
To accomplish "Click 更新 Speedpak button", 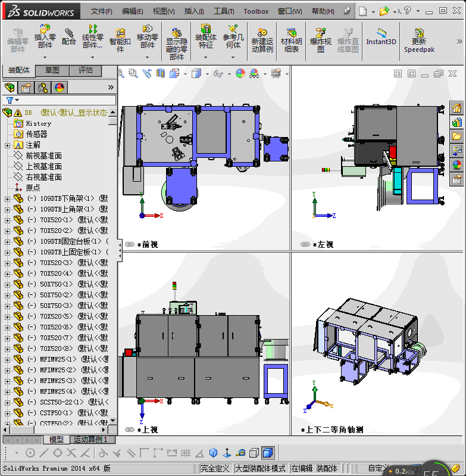I will point(419,41).
